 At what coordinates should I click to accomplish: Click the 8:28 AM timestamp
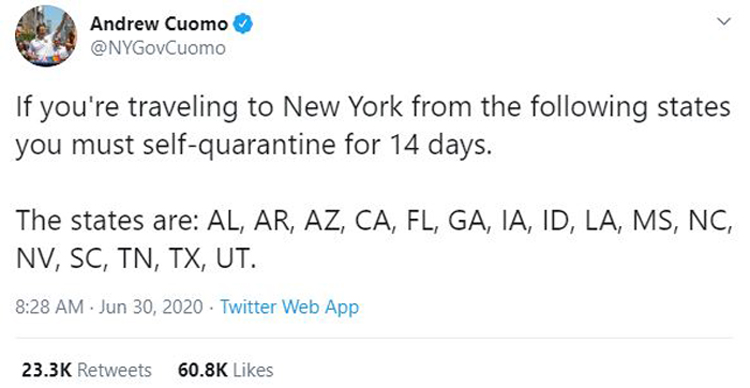(x=50, y=307)
